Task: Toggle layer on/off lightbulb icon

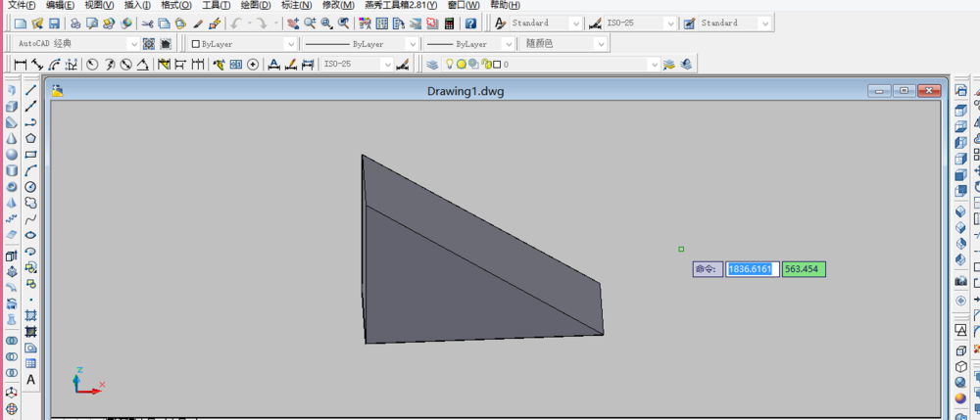Action: coord(449,64)
